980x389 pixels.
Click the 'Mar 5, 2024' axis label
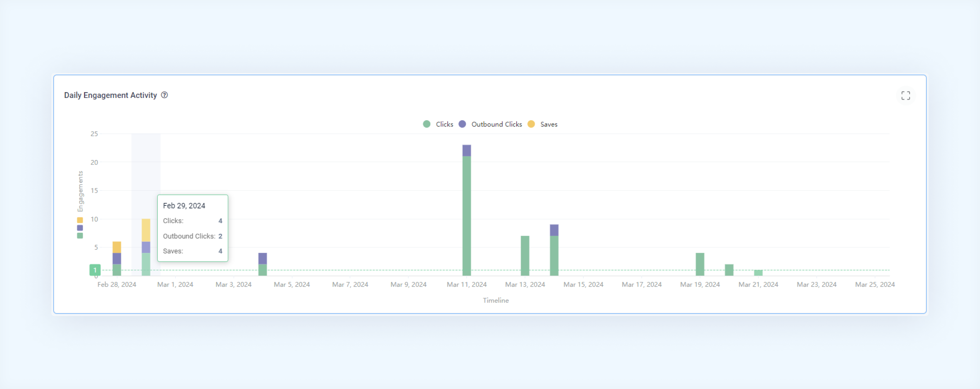292,284
